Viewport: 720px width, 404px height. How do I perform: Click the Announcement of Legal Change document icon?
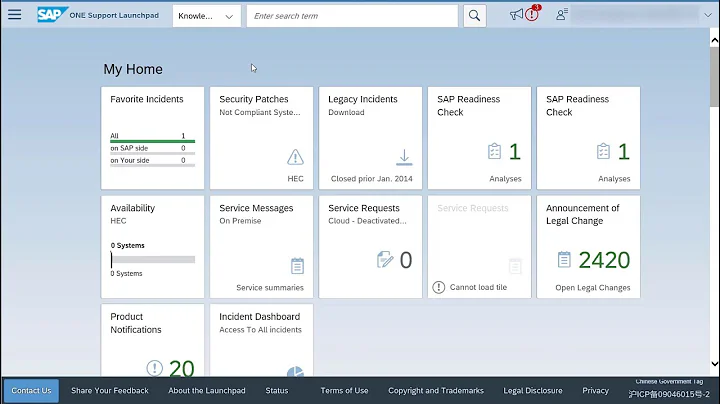564,260
